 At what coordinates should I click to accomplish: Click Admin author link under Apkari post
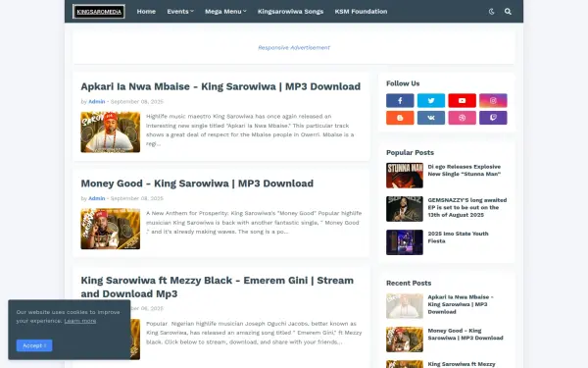coord(97,102)
